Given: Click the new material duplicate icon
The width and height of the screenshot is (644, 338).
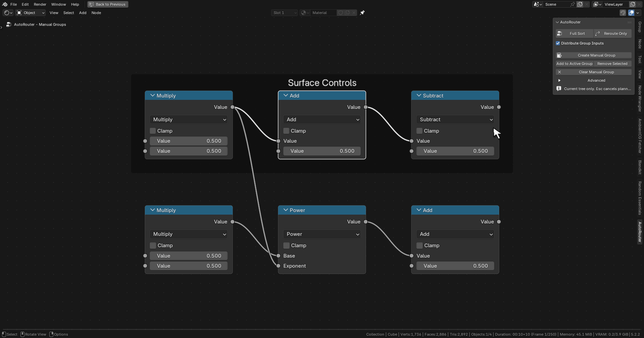Looking at the screenshot, I should coord(347,13).
